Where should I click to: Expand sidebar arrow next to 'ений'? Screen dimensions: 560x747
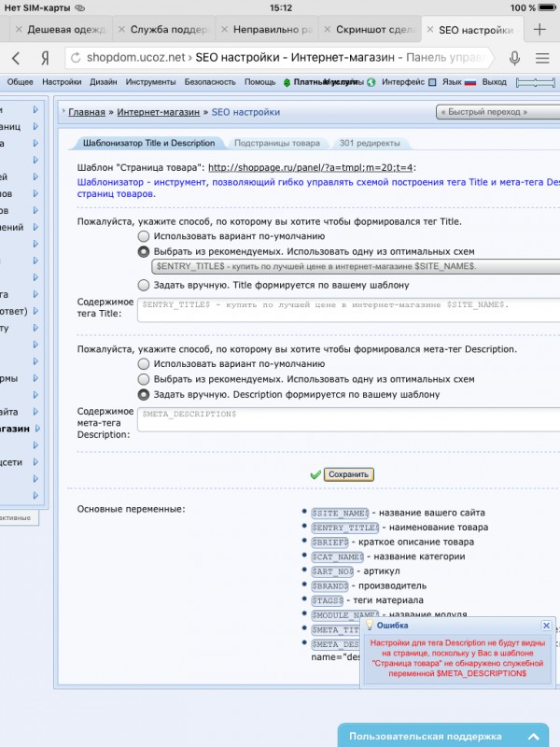click(x=36, y=227)
